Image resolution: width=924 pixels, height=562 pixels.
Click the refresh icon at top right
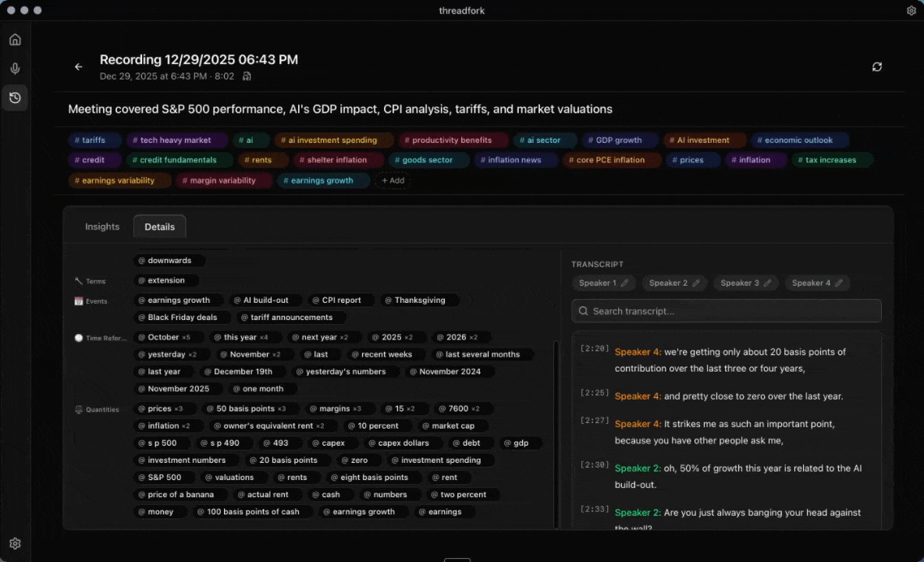[x=877, y=67]
